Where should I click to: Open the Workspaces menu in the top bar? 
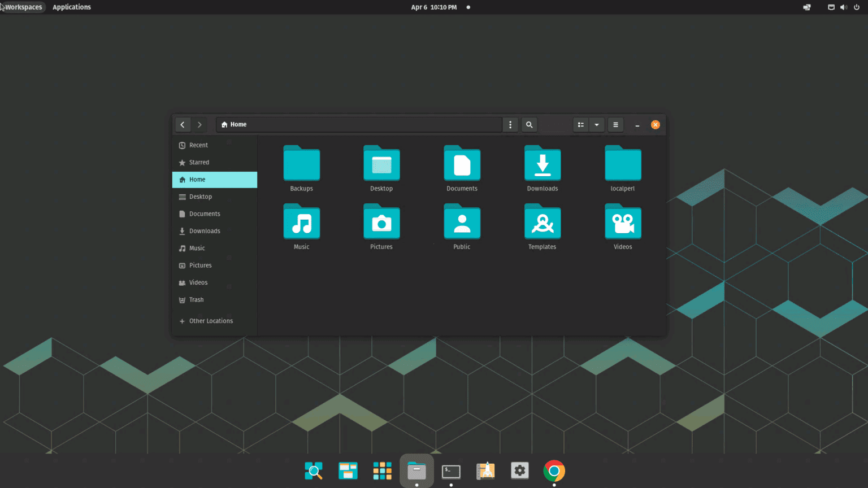(x=23, y=7)
